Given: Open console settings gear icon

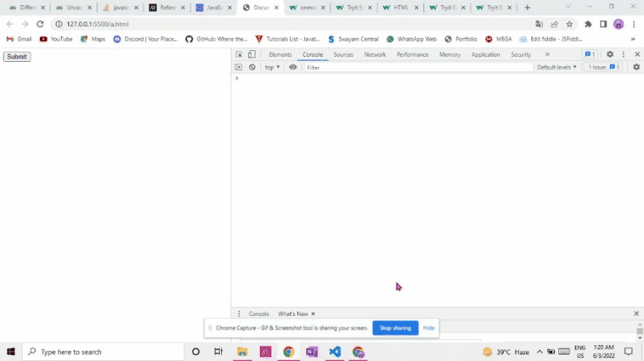Looking at the screenshot, I should (x=636, y=67).
